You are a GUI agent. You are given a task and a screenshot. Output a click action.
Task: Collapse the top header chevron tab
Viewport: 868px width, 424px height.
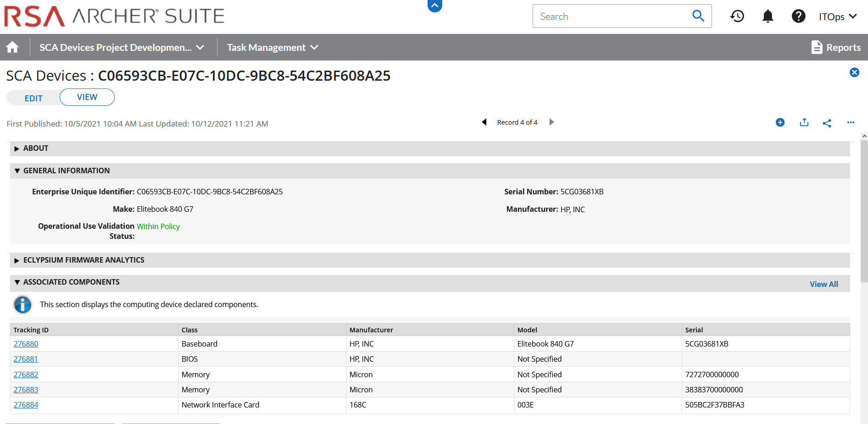click(434, 6)
